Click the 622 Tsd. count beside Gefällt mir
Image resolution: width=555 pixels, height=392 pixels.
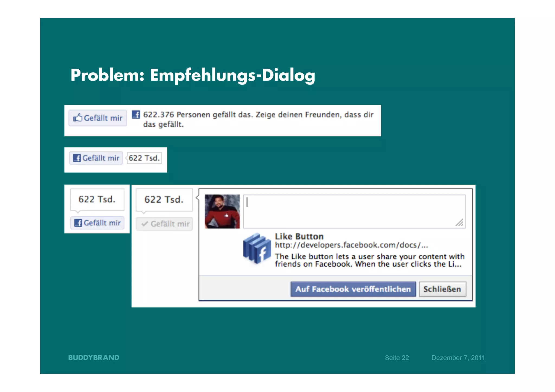(144, 158)
